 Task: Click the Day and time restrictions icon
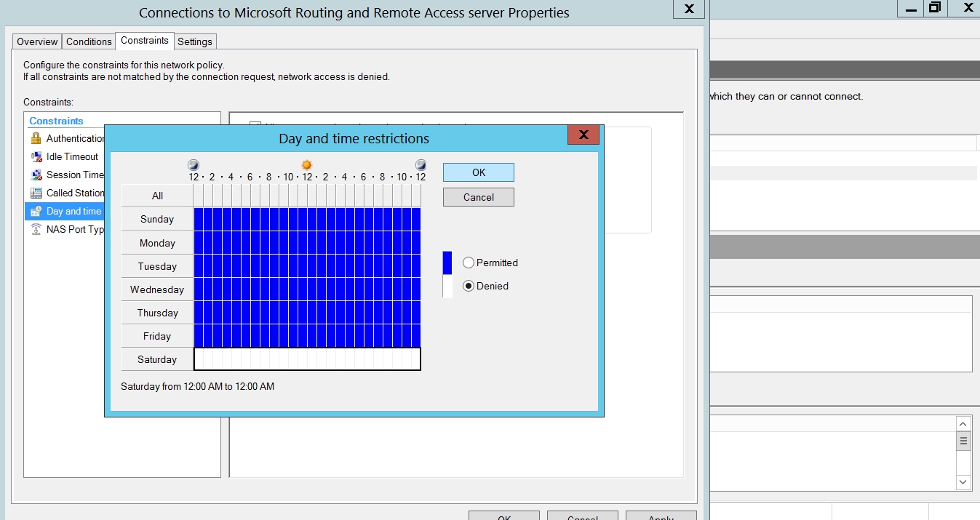coord(36,211)
